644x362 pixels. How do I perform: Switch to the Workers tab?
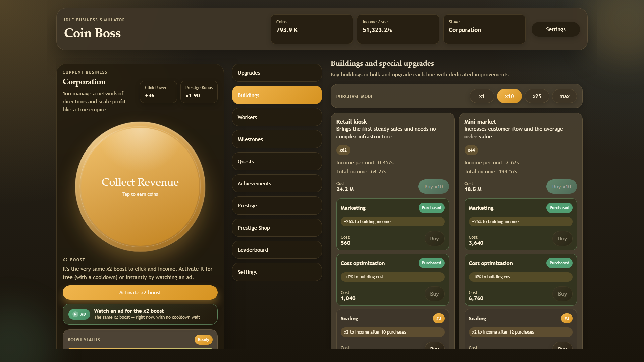277,117
